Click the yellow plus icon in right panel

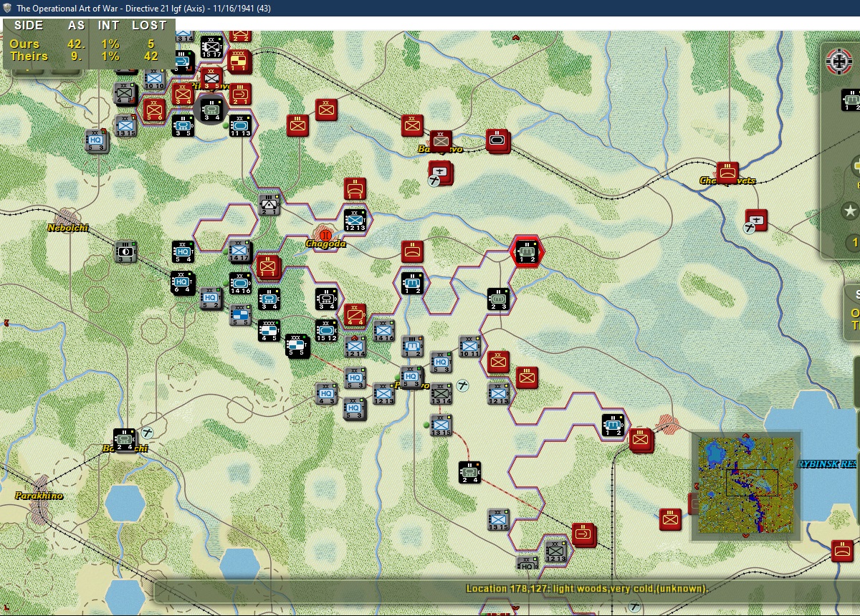(856, 167)
